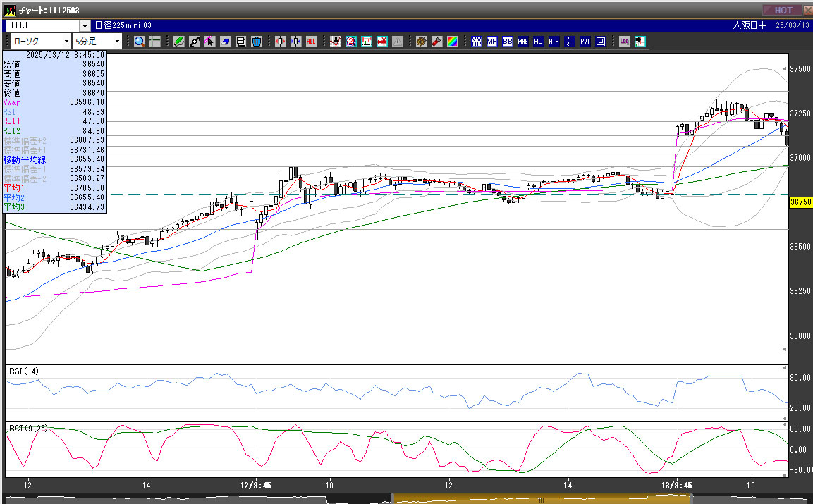Click the circled number 2 icon
The width and height of the screenshot is (813, 504).
(351, 42)
